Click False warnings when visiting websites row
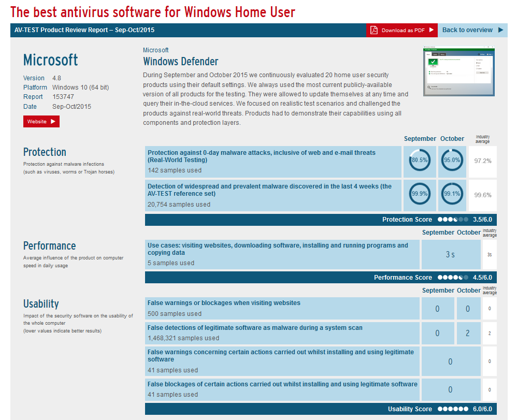 (x=282, y=308)
